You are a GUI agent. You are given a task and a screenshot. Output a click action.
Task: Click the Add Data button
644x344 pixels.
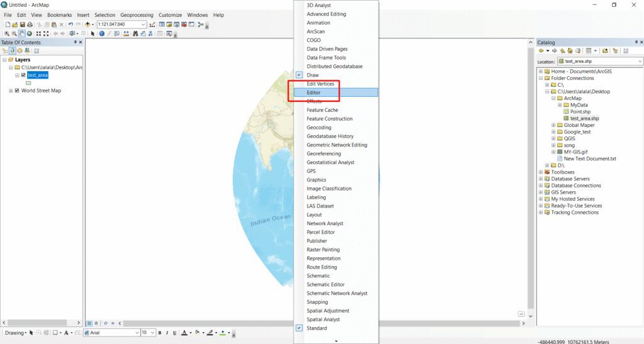(87, 25)
